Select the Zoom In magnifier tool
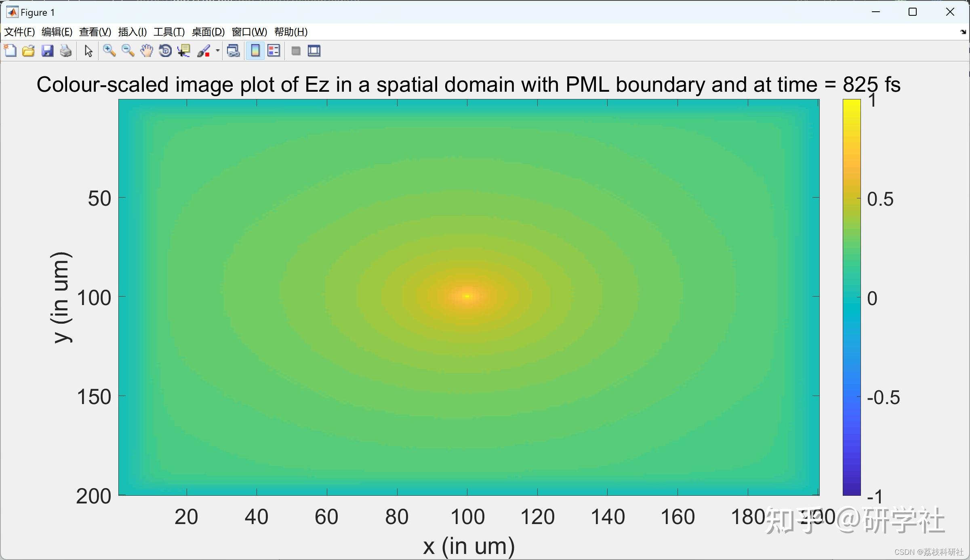970x560 pixels. (x=109, y=51)
